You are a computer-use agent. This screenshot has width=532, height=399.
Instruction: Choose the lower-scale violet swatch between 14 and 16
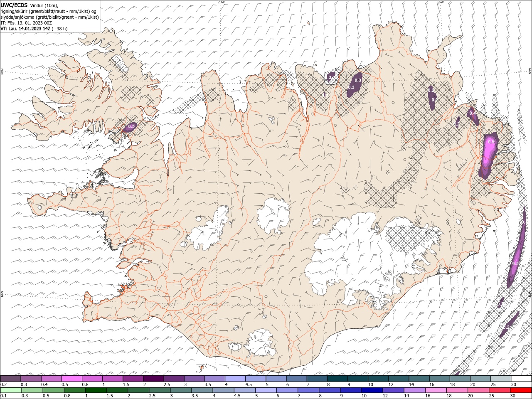[414, 390]
